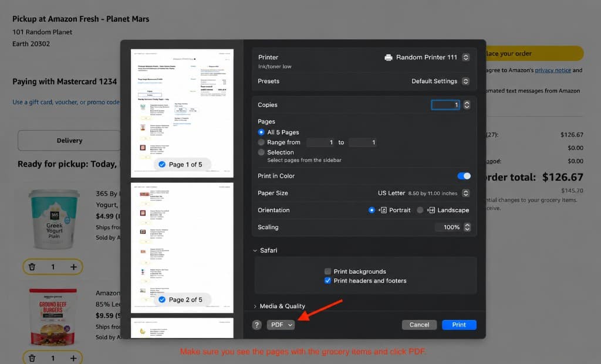Select the page 1 preview thumbnail
This screenshot has width=601, height=364.
point(182,113)
